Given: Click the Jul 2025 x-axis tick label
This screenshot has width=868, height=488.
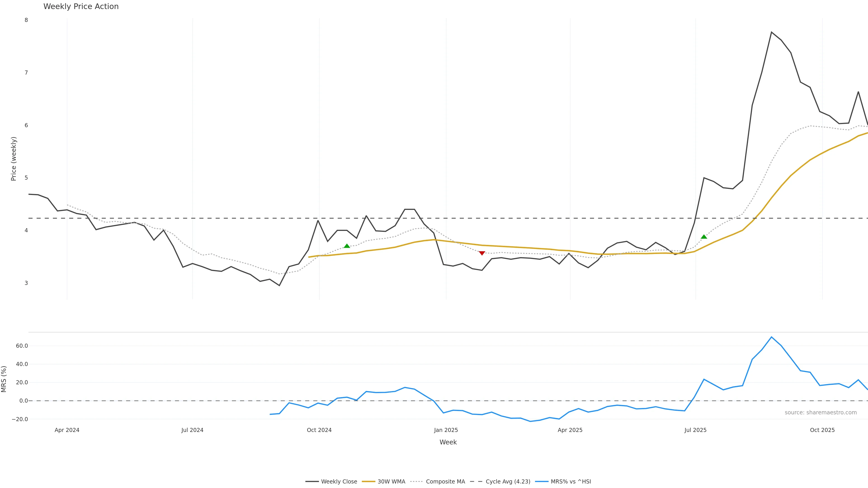Looking at the screenshot, I should [x=695, y=430].
